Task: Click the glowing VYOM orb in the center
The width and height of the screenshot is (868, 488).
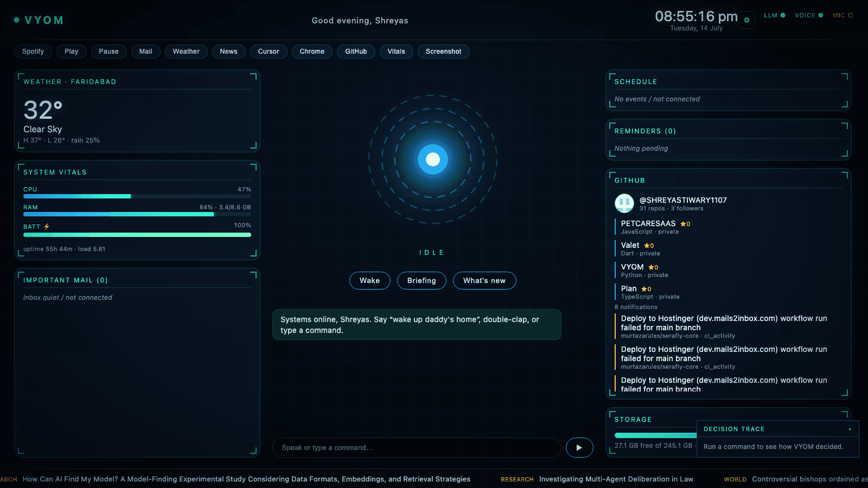Action: pyautogui.click(x=433, y=159)
